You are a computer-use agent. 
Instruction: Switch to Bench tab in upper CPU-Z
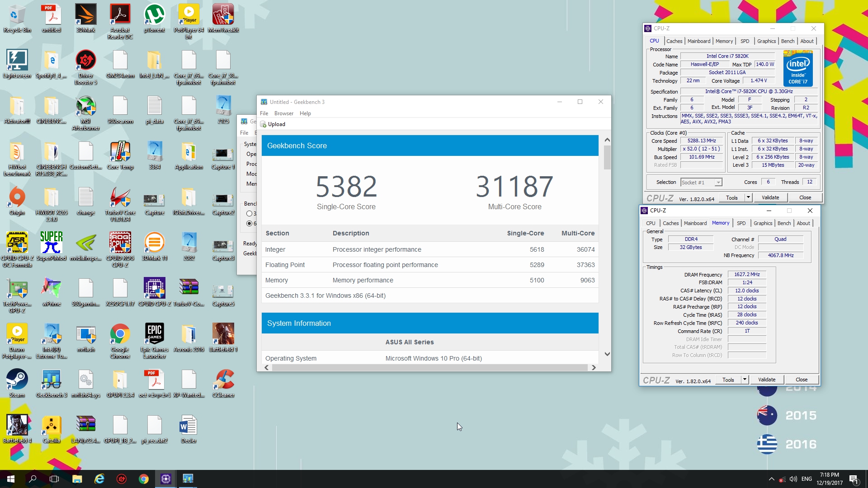point(788,41)
